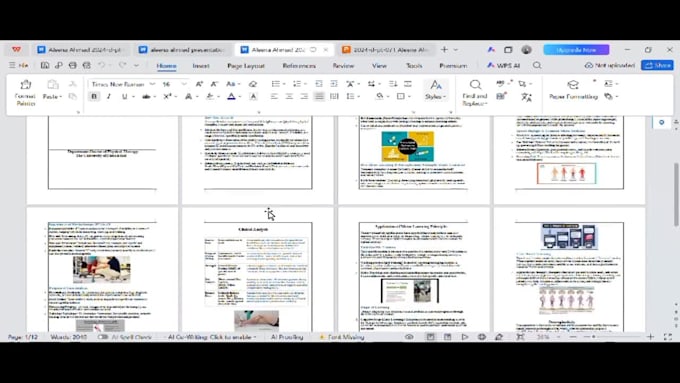Open the WPS home logo tab
Image resolution: width=680 pixels, height=383 pixels.
point(16,50)
